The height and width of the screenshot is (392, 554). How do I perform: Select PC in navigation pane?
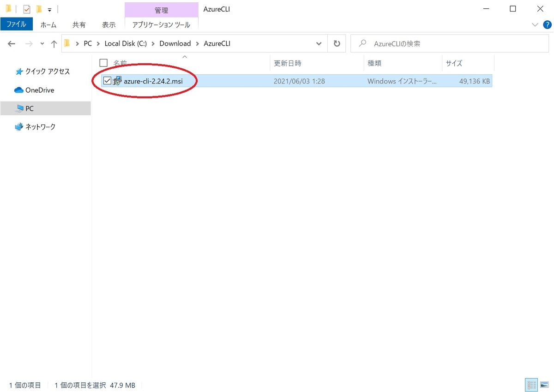coord(30,108)
